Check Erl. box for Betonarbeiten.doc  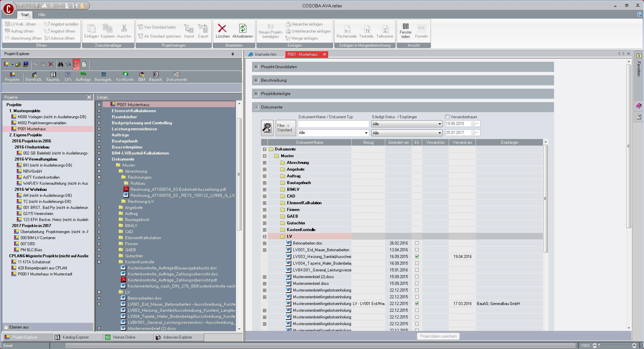pos(417,243)
